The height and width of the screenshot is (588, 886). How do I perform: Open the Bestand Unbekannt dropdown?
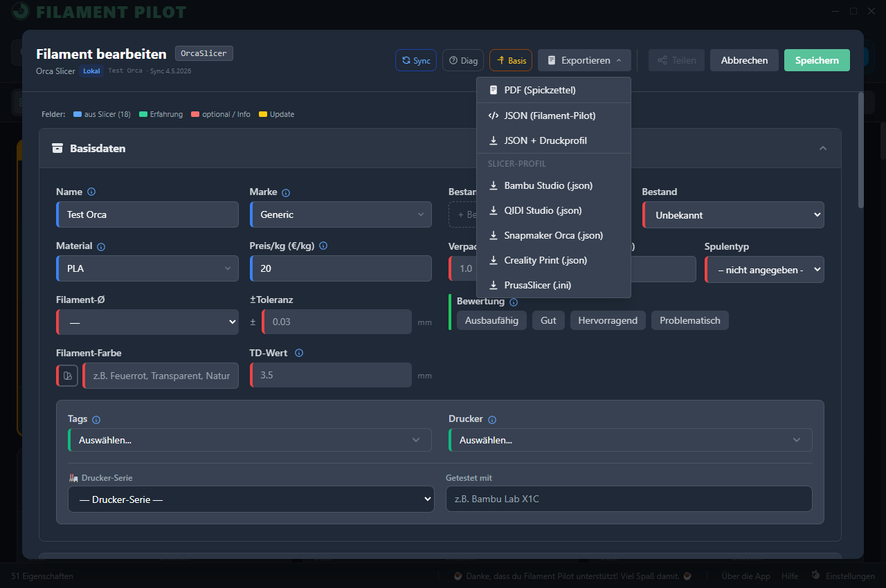(733, 214)
